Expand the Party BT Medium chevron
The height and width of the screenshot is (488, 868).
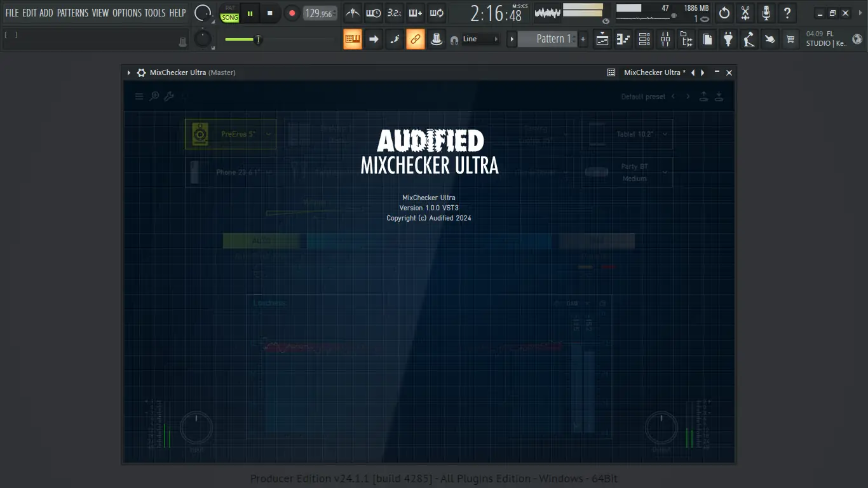pyautogui.click(x=665, y=172)
